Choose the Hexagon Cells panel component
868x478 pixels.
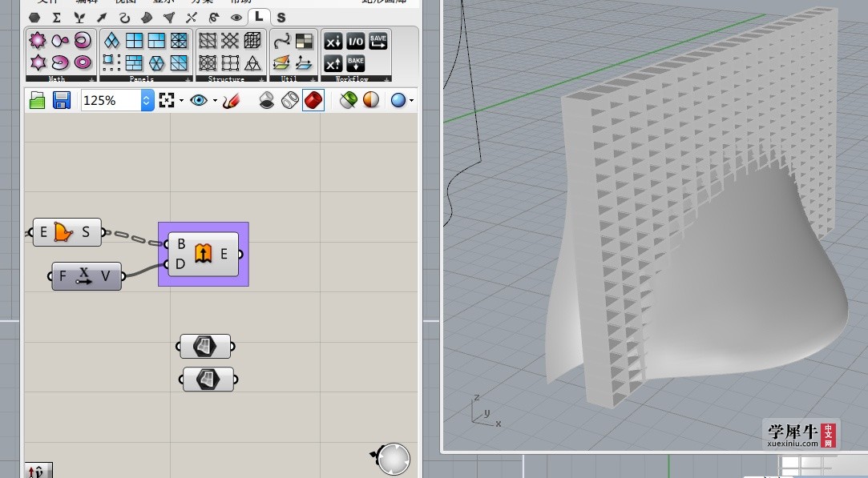(x=156, y=63)
